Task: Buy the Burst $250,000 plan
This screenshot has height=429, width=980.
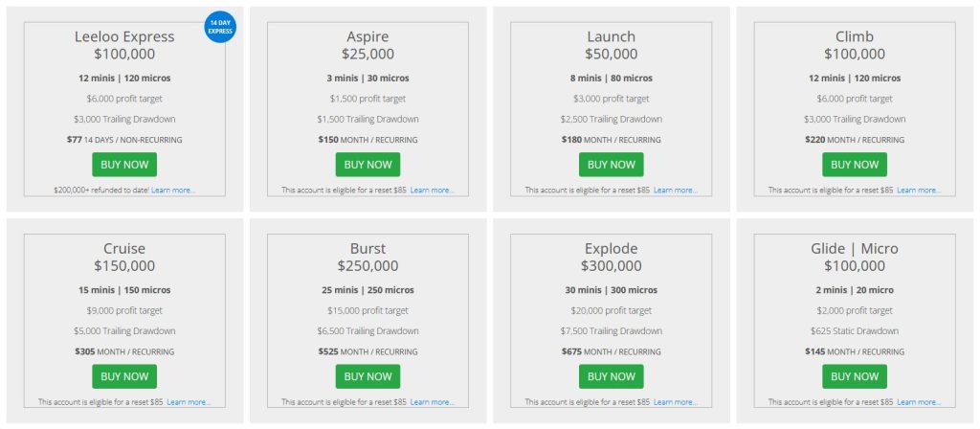Action: click(367, 376)
